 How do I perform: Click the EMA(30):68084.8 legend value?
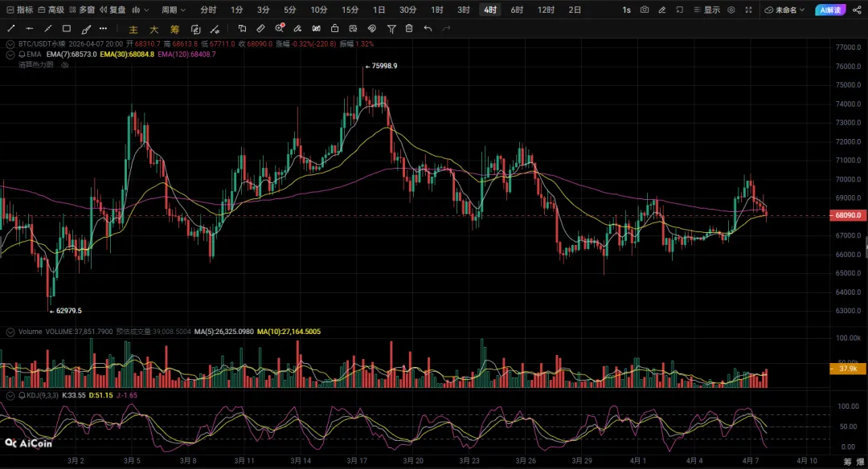point(127,54)
